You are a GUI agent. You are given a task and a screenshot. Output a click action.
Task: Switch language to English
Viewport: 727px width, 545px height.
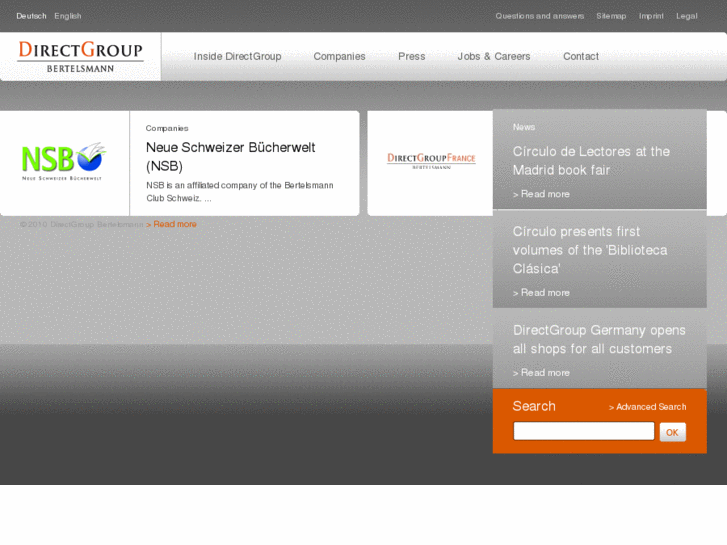click(68, 16)
